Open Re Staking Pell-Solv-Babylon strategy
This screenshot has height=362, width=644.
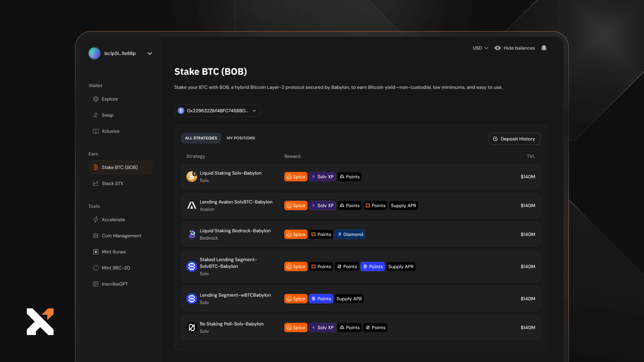(361, 327)
